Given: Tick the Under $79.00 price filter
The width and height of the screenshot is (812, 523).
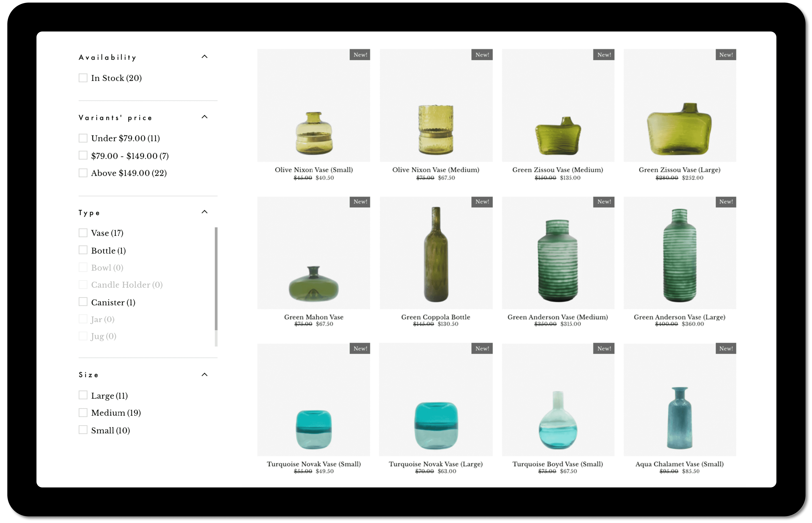Looking at the screenshot, I should tap(83, 138).
